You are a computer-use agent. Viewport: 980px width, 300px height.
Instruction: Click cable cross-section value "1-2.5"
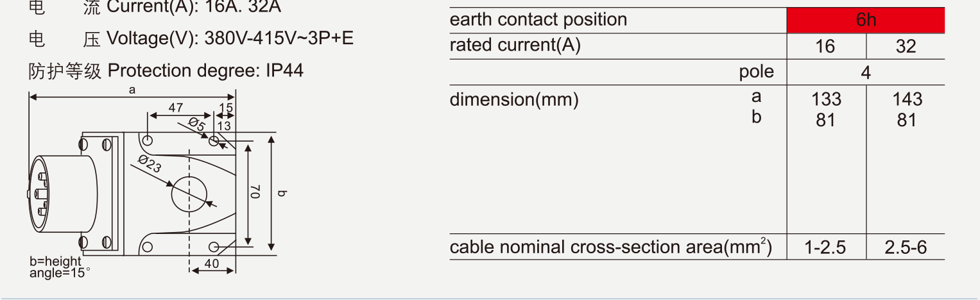point(826,247)
